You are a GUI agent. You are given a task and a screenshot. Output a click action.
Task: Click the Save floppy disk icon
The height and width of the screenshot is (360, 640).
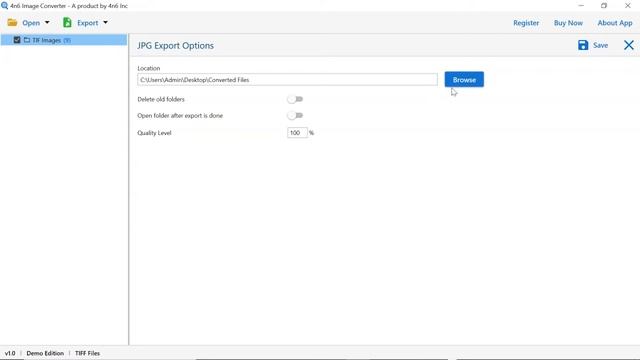[583, 45]
